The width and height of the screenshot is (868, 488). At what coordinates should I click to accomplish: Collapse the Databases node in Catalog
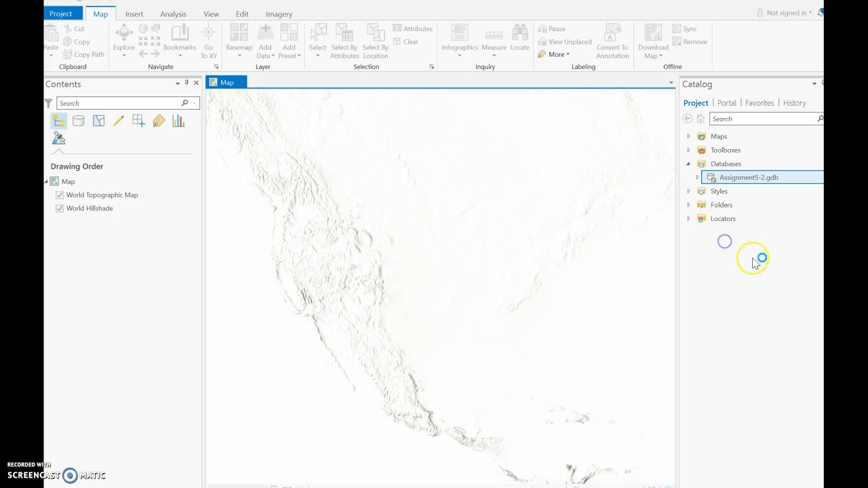(688, 164)
